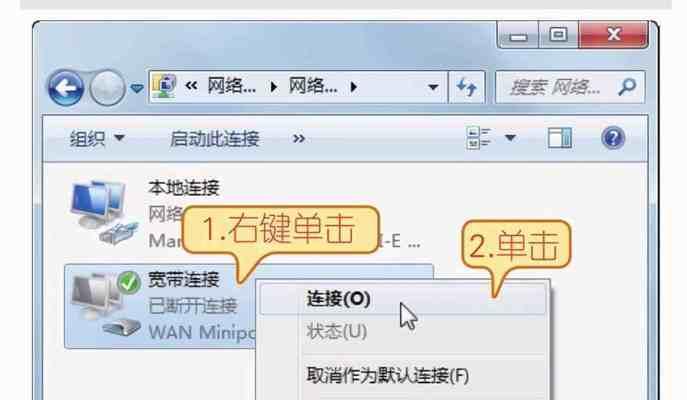Click the search magnifier icon

(x=627, y=87)
